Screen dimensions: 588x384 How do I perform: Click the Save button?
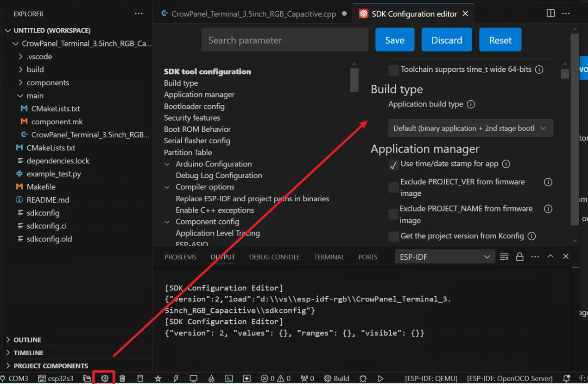pyautogui.click(x=395, y=40)
